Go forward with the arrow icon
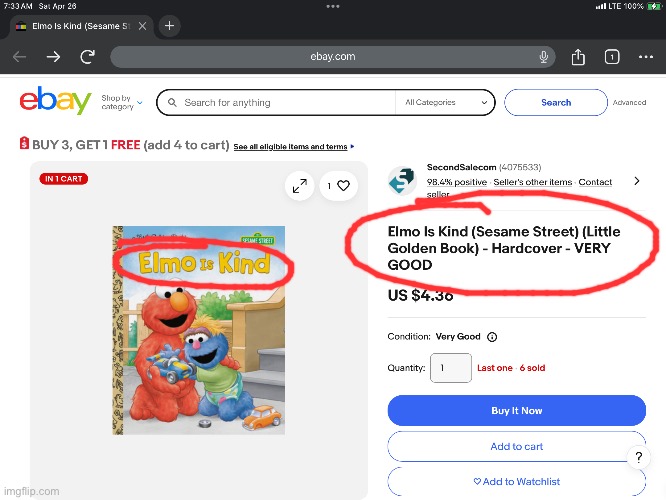The image size is (666, 500). click(x=53, y=56)
